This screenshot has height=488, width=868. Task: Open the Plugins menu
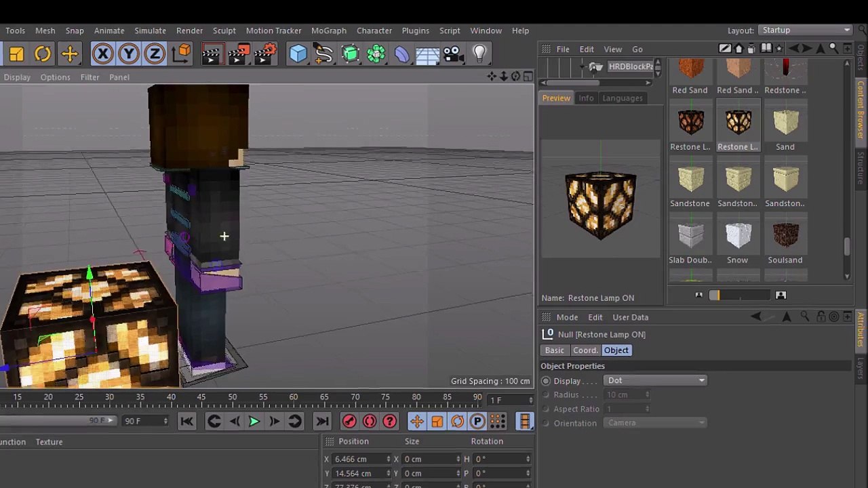415,30
